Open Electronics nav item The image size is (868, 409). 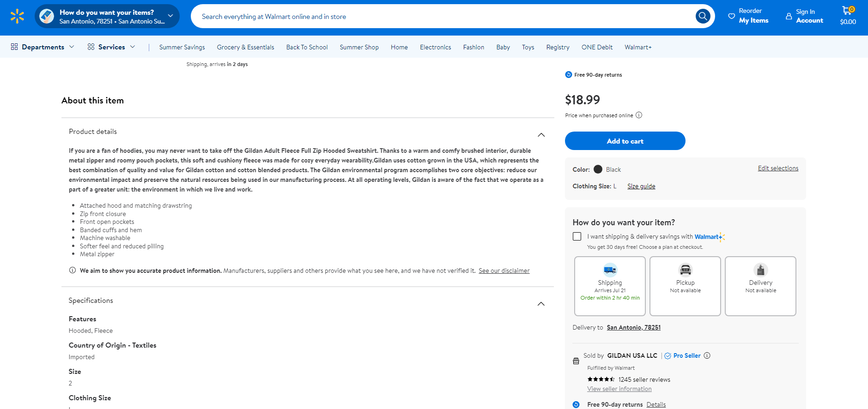(x=435, y=47)
